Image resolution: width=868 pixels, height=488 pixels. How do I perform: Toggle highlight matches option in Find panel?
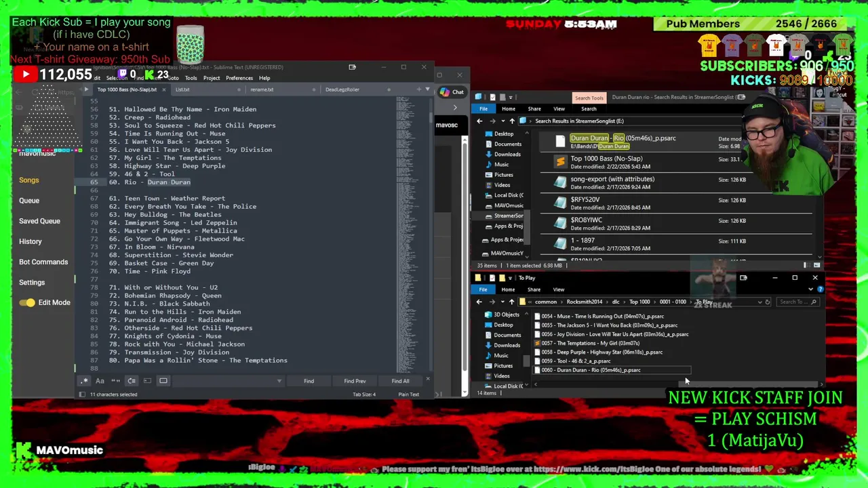tap(163, 381)
